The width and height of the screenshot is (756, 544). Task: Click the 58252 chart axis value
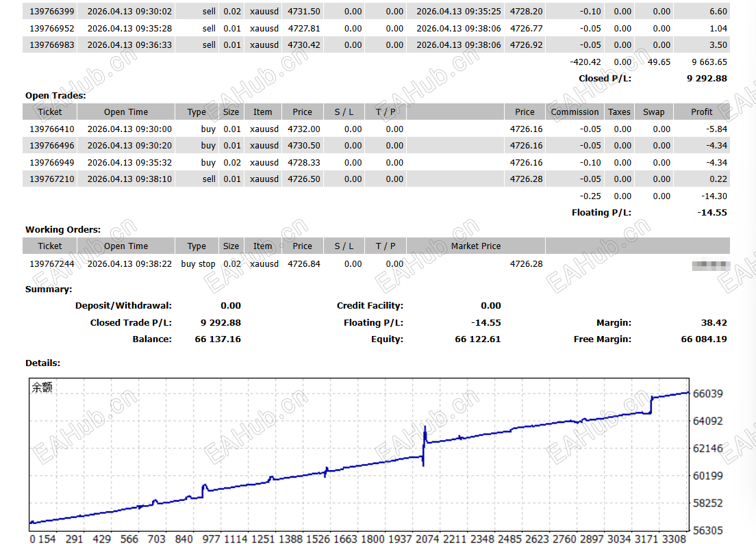(708, 504)
